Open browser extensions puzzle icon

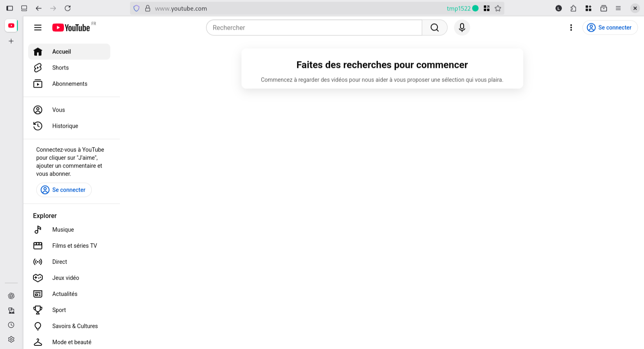pos(573,8)
